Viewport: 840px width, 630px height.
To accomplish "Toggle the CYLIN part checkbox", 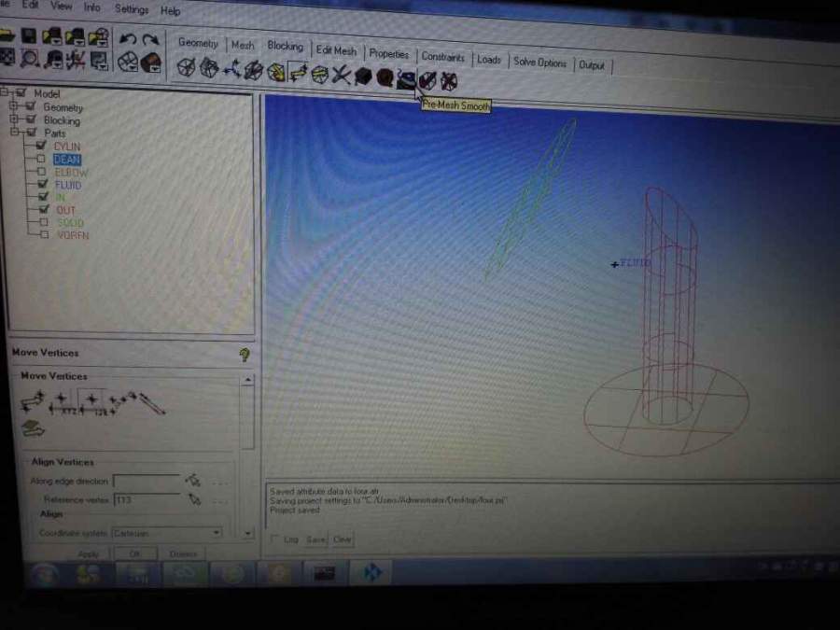I will pos(41,146).
